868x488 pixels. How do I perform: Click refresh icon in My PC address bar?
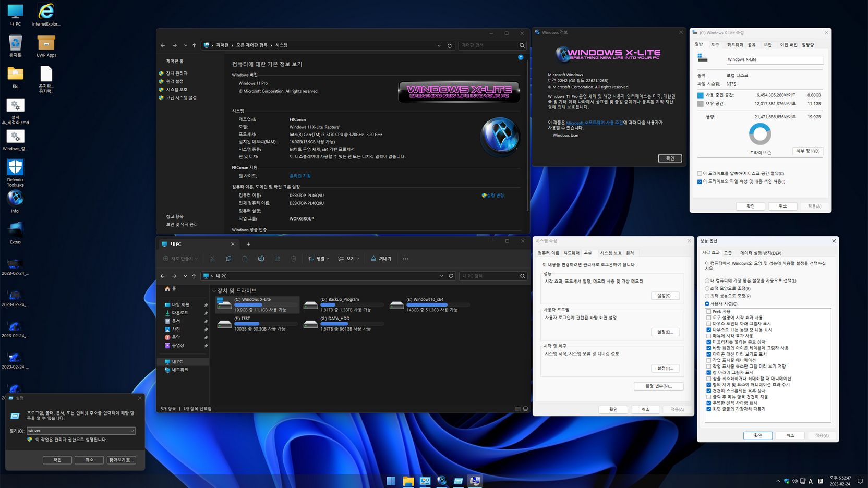click(451, 276)
